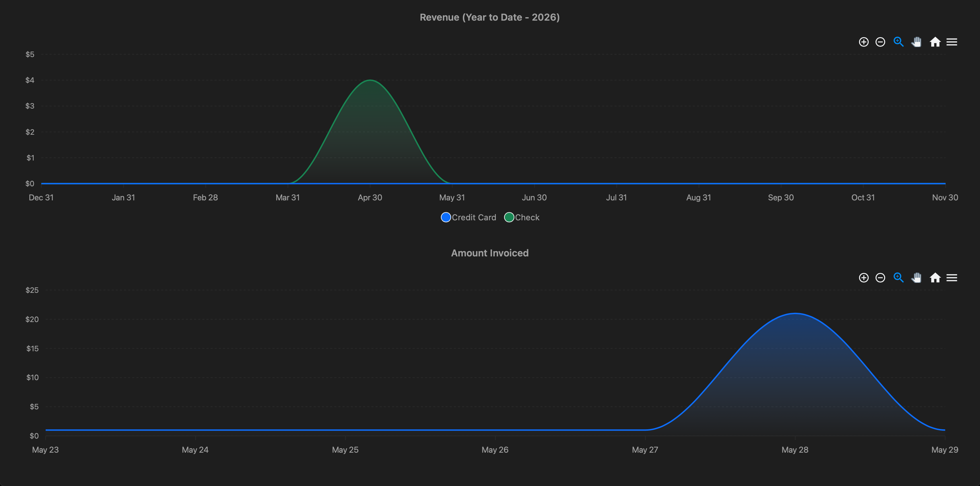Click the blue peak at May 28

pyautogui.click(x=795, y=313)
